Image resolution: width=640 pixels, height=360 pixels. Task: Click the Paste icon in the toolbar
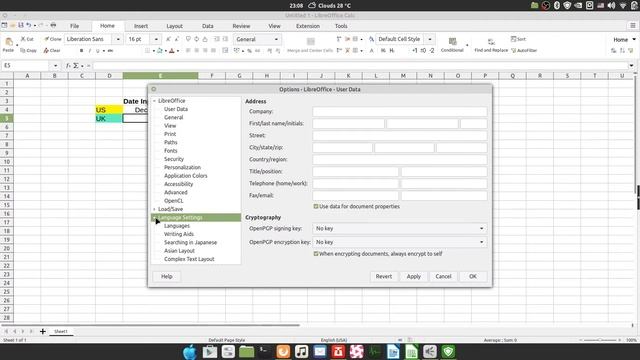(9, 41)
